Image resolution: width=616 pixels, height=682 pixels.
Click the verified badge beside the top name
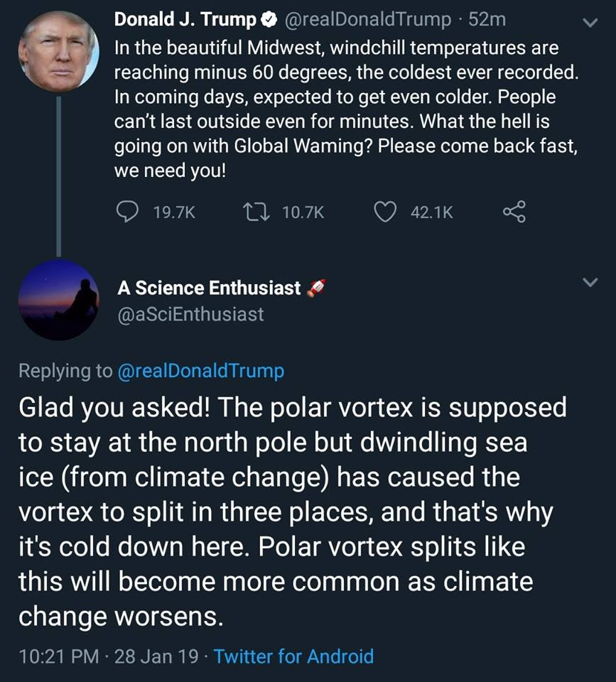tap(269, 20)
